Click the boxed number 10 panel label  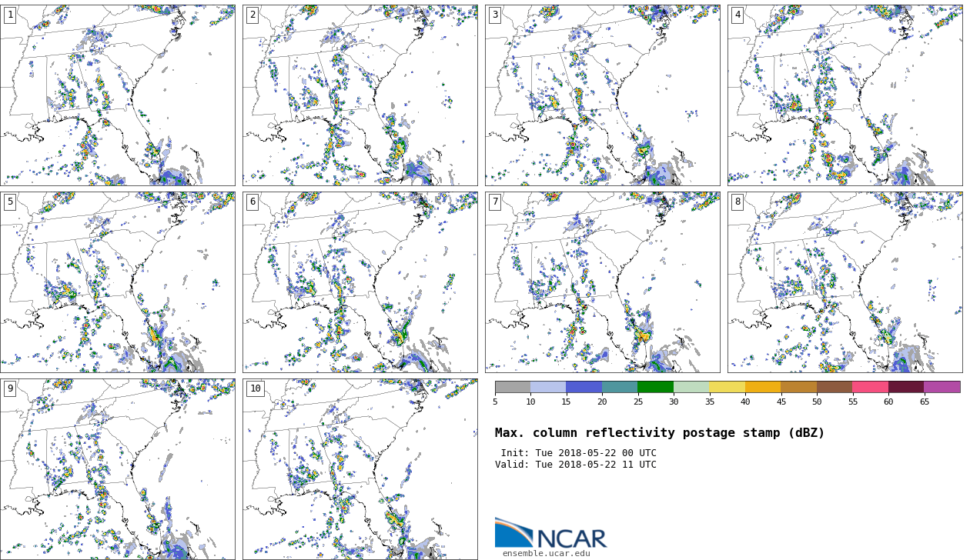pyautogui.click(x=255, y=388)
